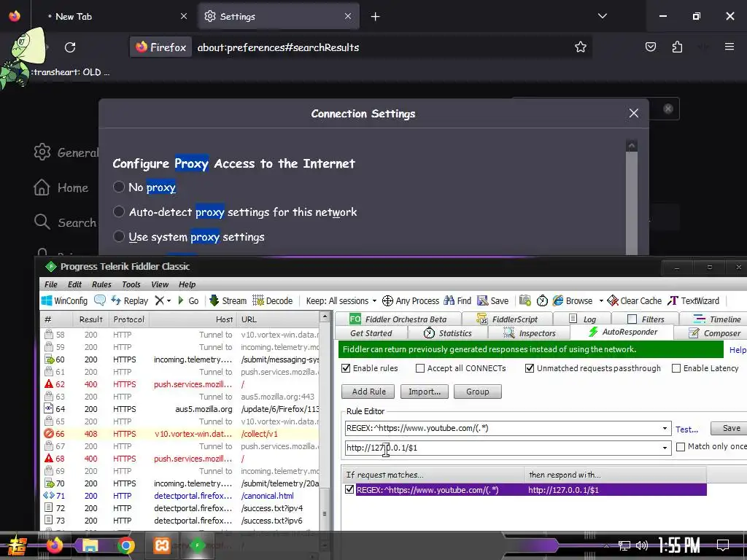Click the comment speech bubble icon in Fiddler

click(99, 300)
